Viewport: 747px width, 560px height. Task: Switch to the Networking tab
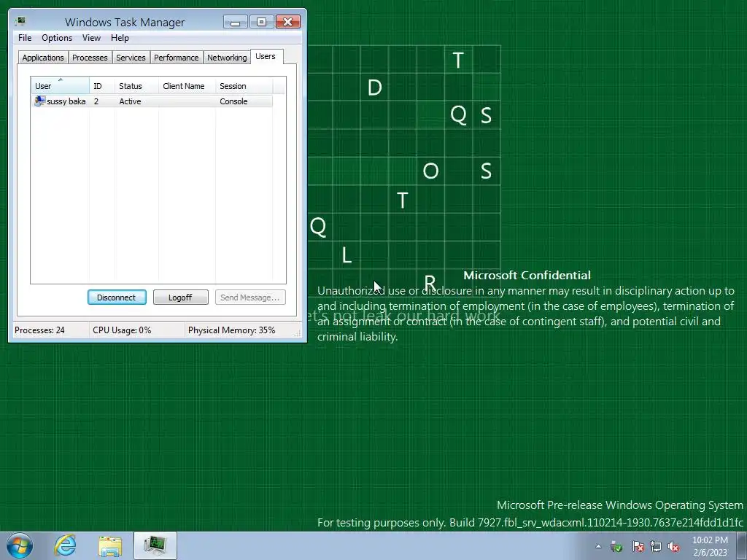coord(227,58)
